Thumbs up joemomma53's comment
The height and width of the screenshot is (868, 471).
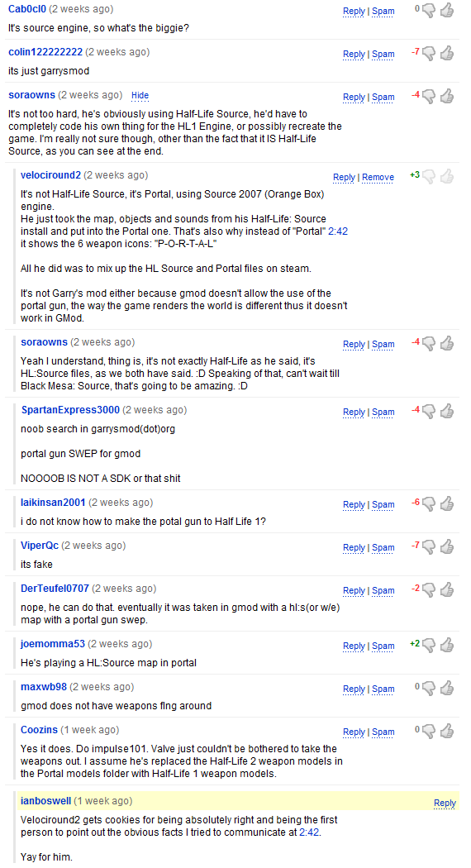pyautogui.click(x=447, y=645)
